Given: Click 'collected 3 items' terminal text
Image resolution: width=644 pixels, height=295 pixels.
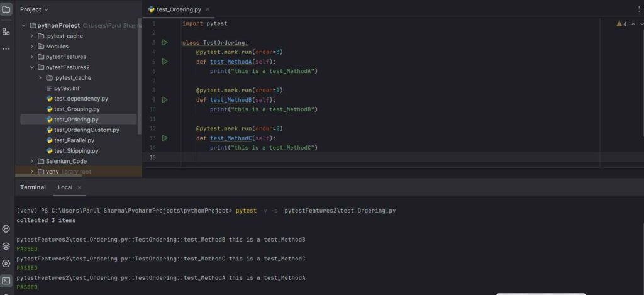Looking at the screenshot, I should (46, 220).
